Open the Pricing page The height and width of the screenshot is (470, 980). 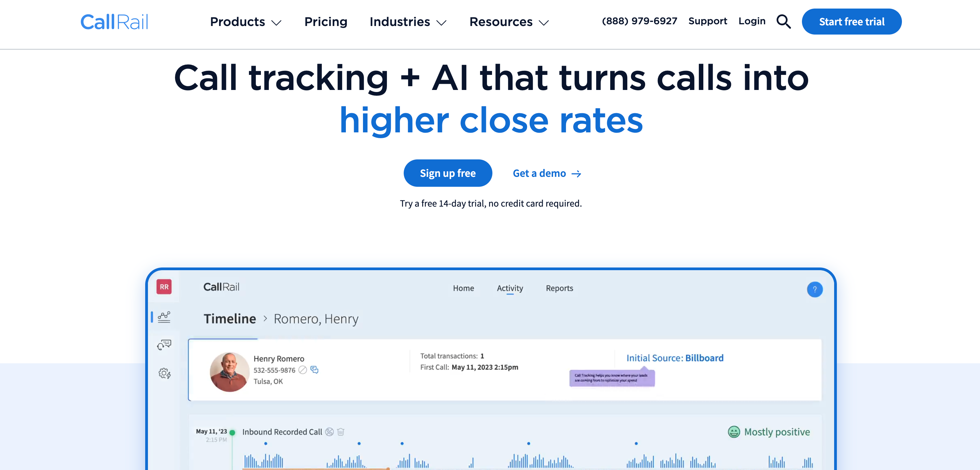pos(326,22)
